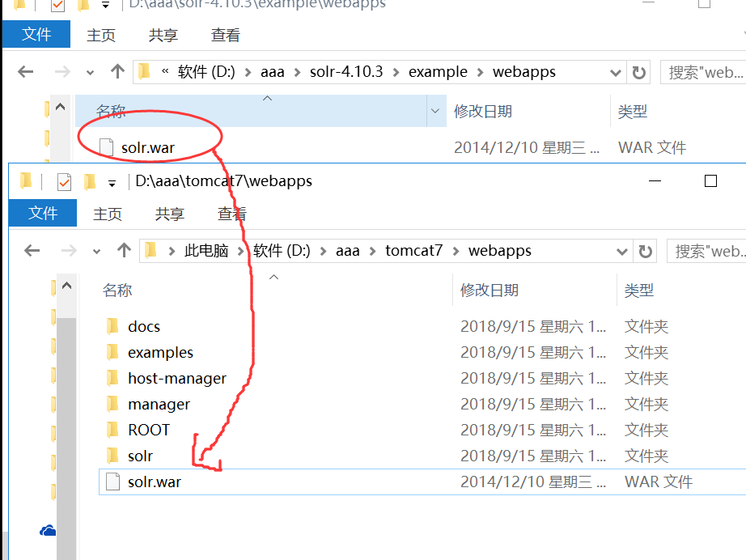Click aaa breadcrumb in tomcat7 address bar
The width and height of the screenshot is (746, 560).
(348, 251)
